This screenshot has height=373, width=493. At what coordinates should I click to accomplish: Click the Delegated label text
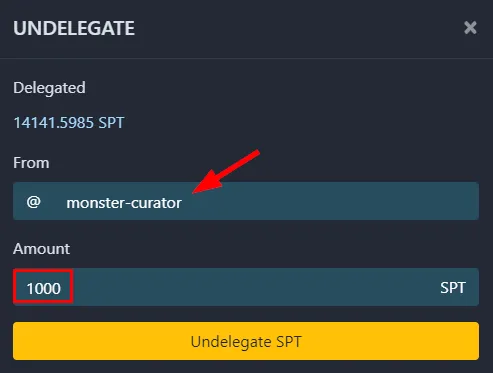[49, 88]
